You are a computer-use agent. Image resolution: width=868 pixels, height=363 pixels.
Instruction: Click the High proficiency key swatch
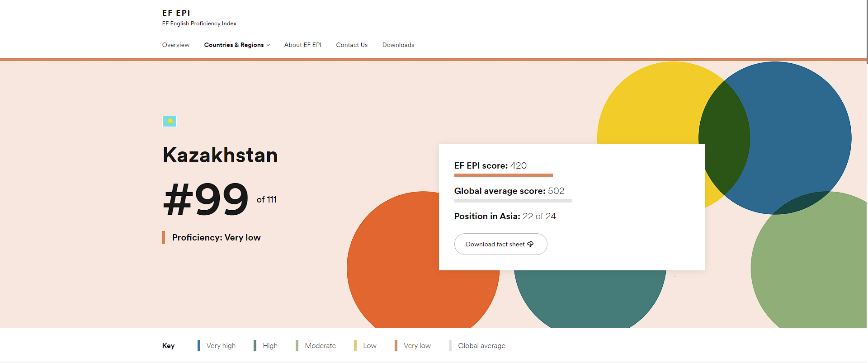pyautogui.click(x=255, y=345)
